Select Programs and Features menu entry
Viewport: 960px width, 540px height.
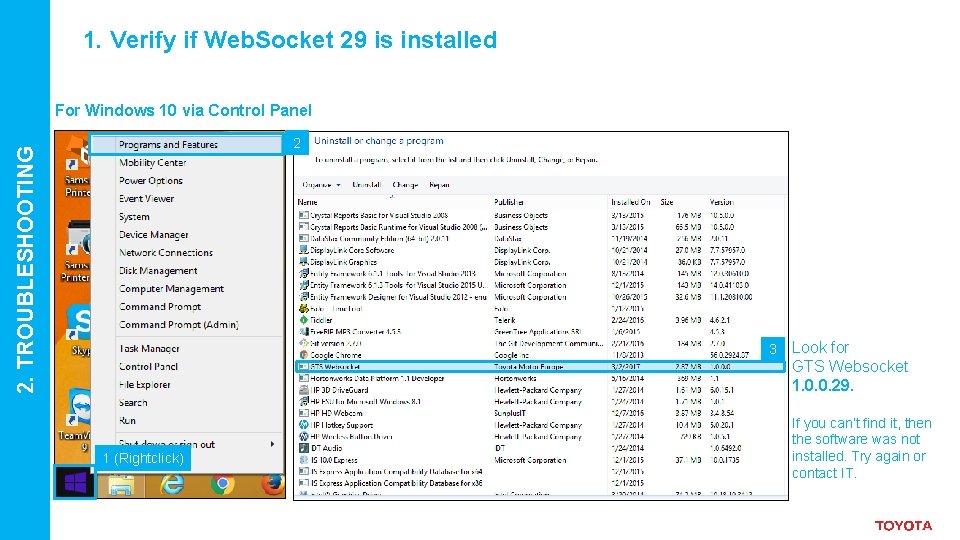pos(187,144)
